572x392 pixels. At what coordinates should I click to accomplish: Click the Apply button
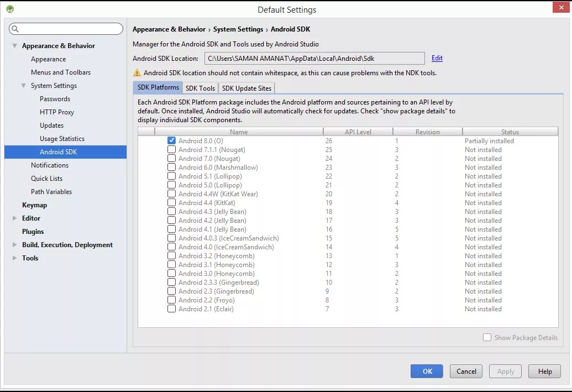[505, 371]
